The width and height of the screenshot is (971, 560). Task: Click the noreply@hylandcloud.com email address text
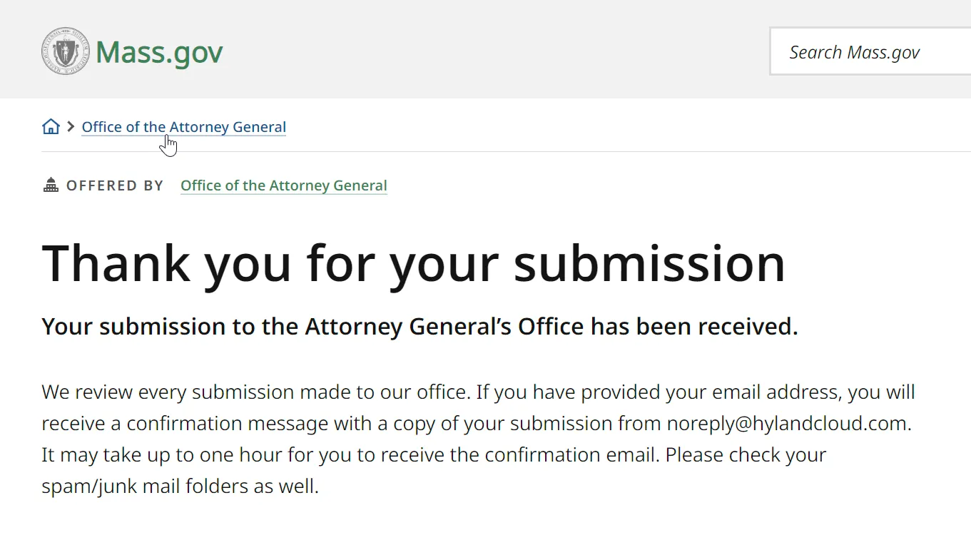(x=787, y=423)
